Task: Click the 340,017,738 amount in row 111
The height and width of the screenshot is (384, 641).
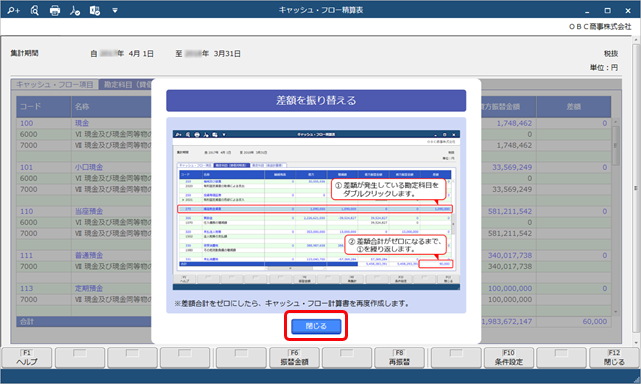Action: pos(510,255)
